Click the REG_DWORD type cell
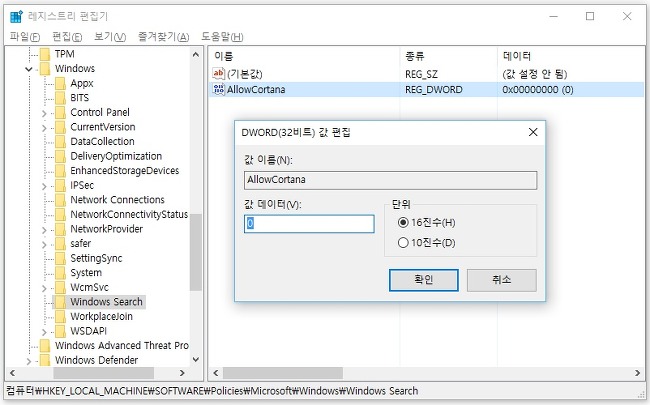The height and width of the screenshot is (405, 650). pos(434,90)
